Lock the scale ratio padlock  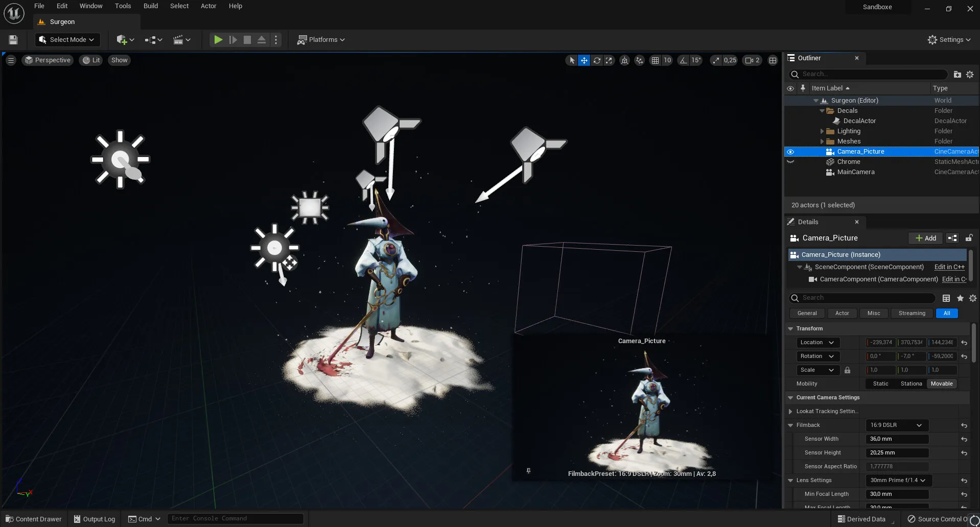click(x=847, y=370)
